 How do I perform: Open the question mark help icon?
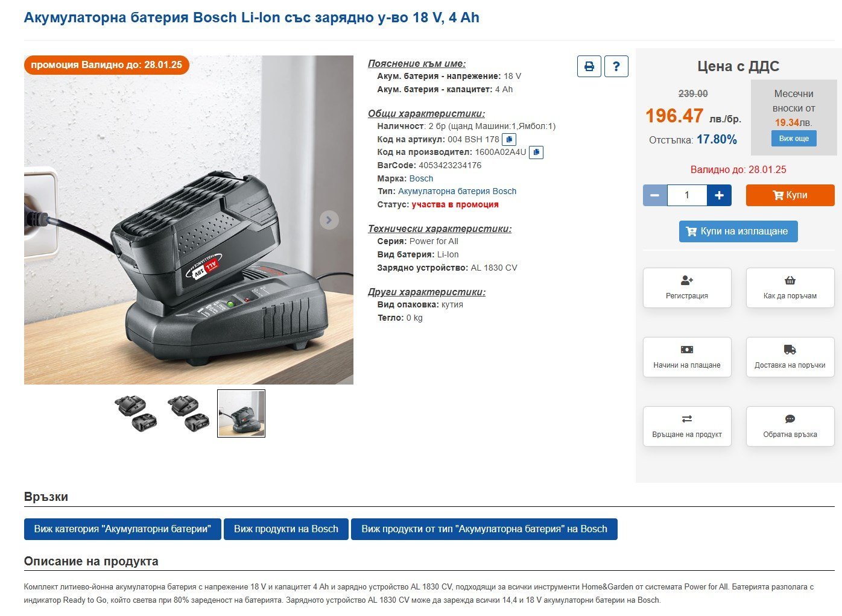click(616, 66)
